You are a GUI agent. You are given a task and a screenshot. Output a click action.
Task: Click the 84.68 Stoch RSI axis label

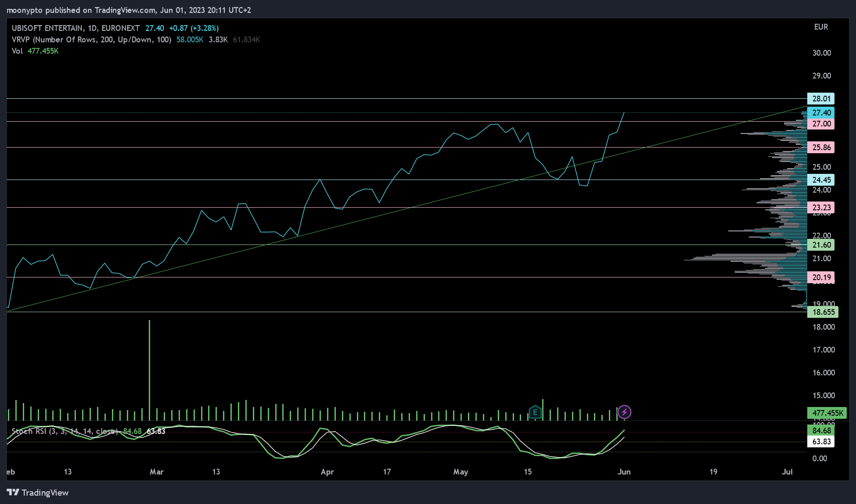point(821,431)
